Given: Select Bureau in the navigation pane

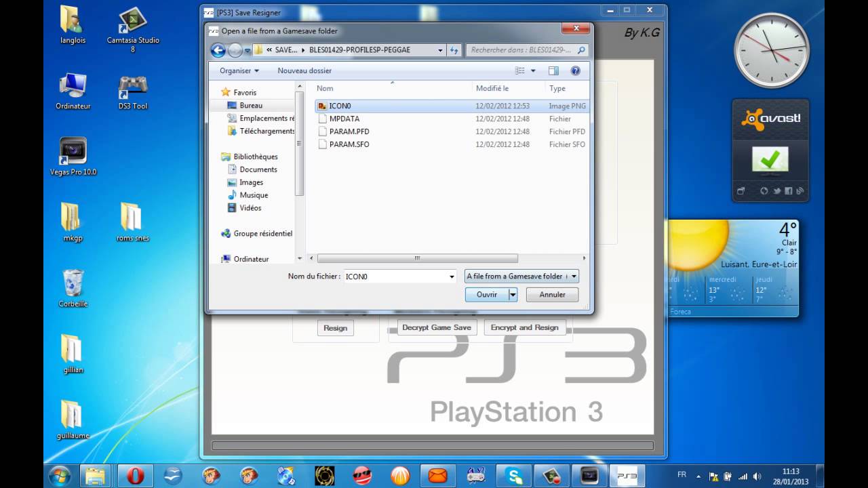Looking at the screenshot, I should (x=251, y=106).
